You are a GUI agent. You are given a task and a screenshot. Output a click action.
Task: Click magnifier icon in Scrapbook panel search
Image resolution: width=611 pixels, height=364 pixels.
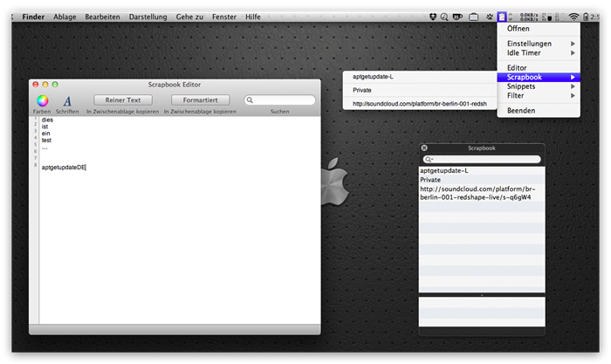[x=428, y=160]
